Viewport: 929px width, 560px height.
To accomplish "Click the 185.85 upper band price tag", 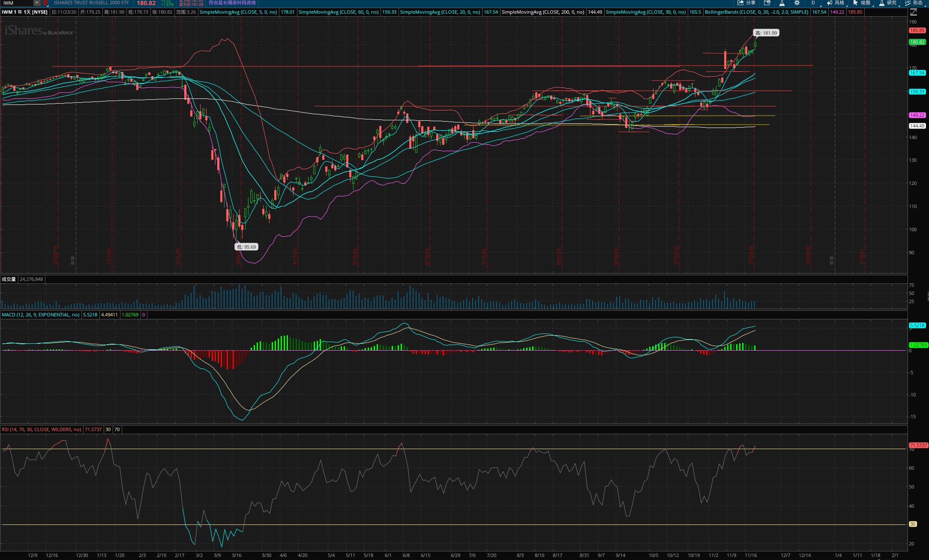I will pos(917,30).
